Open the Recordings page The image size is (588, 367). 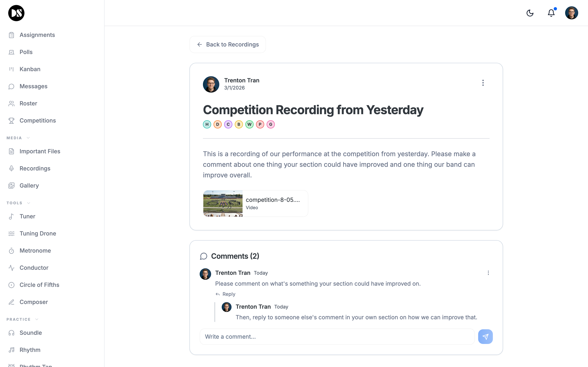[35, 168]
